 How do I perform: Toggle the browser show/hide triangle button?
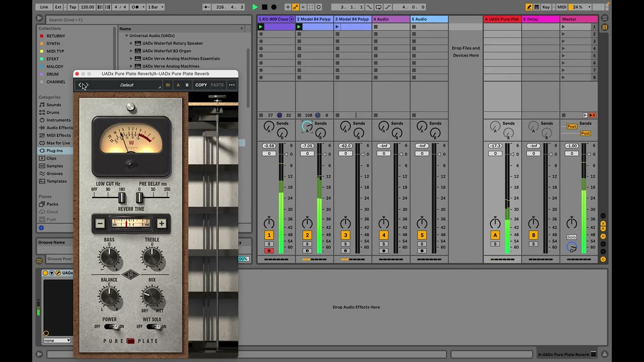click(39, 19)
